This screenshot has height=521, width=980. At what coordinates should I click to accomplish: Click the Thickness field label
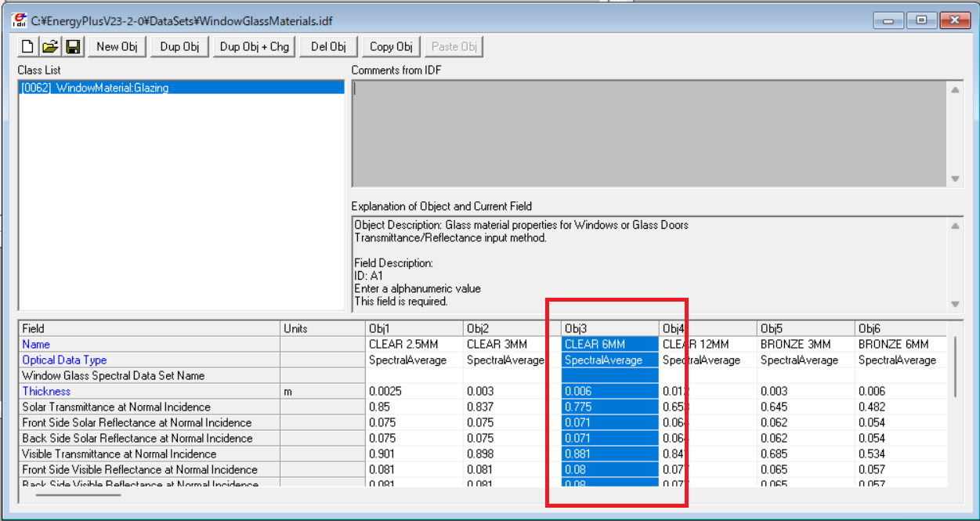tap(150, 391)
